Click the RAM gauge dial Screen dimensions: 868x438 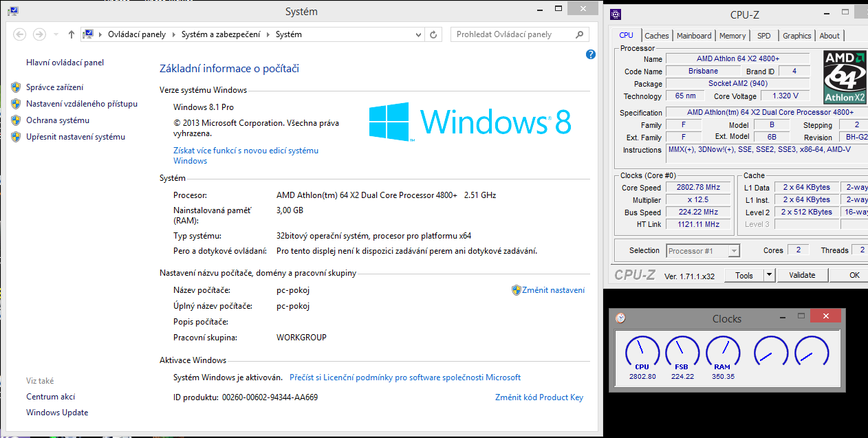click(x=722, y=351)
